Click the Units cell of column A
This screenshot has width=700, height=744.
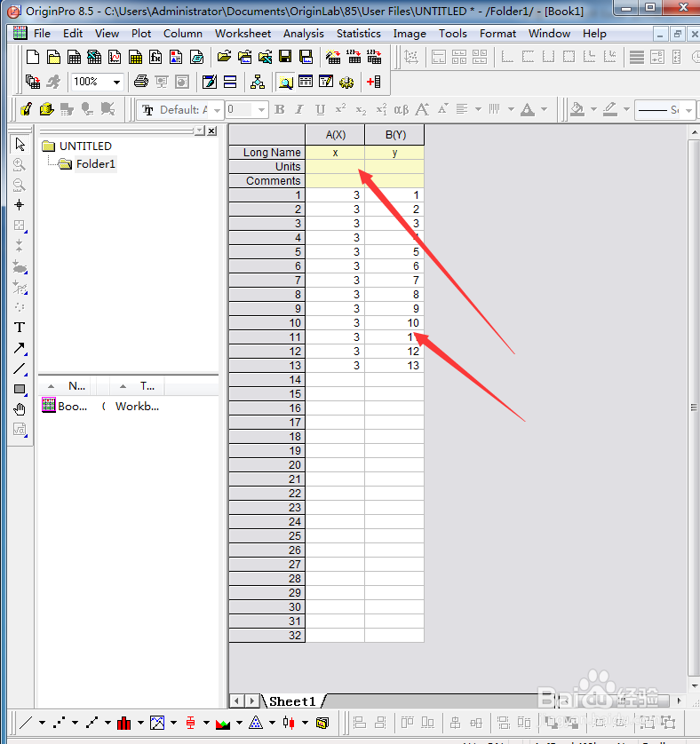tap(335, 167)
